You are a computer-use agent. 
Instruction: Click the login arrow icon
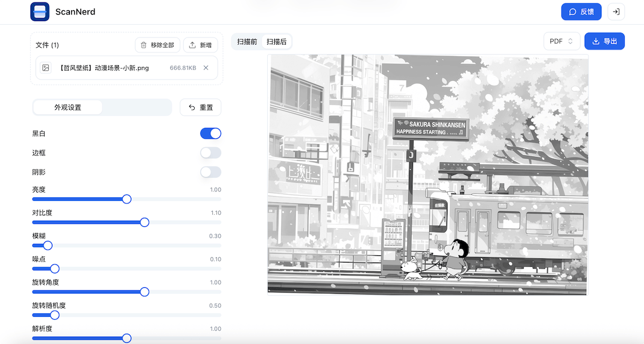pos(616,11)
